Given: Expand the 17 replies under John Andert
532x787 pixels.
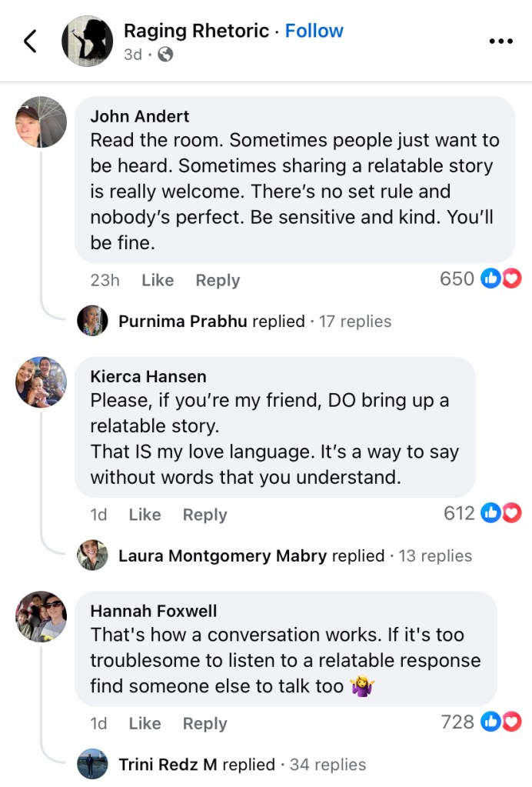Looking at the screenshot, I should (x=354, y=322).
